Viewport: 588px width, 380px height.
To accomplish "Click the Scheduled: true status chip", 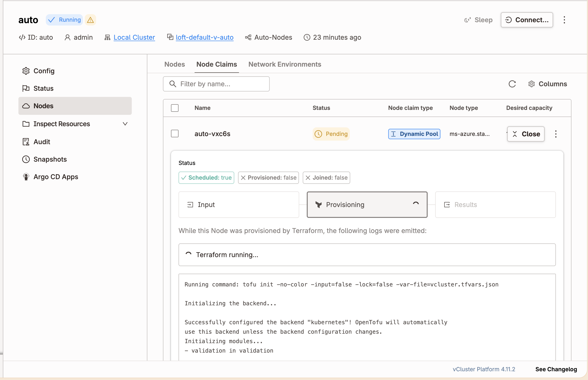I will coord(206,178).
